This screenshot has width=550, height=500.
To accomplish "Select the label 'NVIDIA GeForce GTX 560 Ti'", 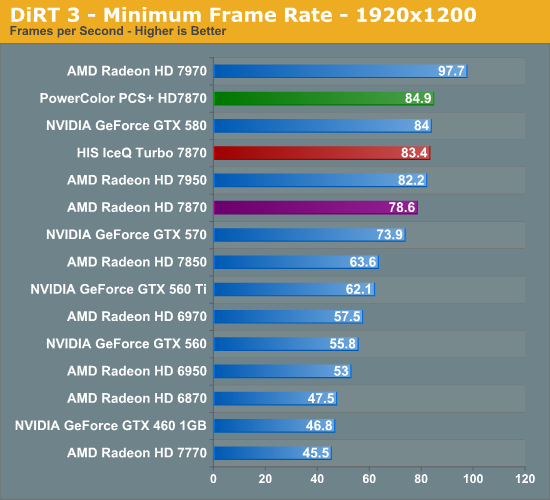I will [x=119, y=289].
